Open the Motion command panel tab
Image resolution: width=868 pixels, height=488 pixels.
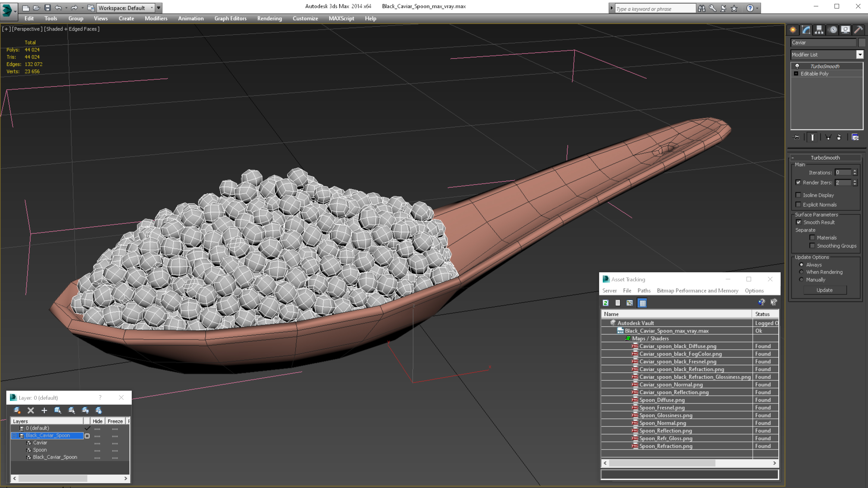coord(833,30)
